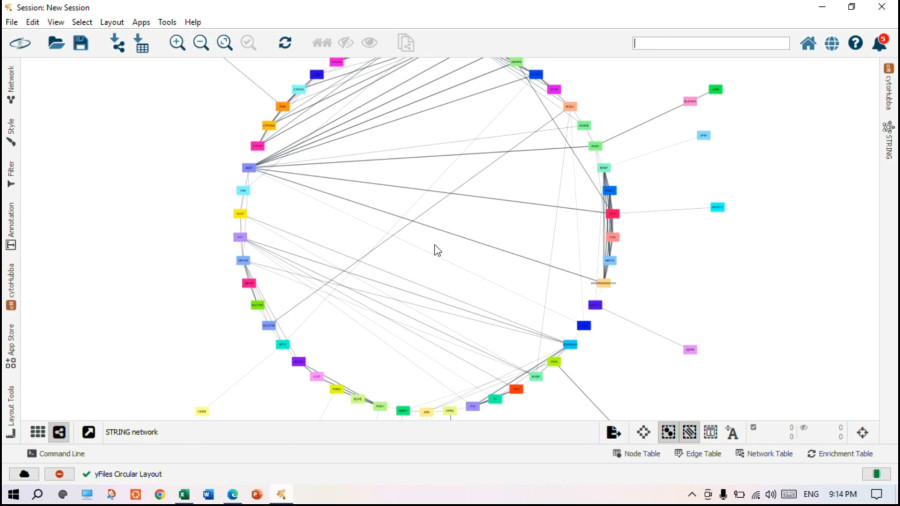The height and width of the screenshot is (506, 900).
Task: Create new network from selection icon
Action: 406,43
